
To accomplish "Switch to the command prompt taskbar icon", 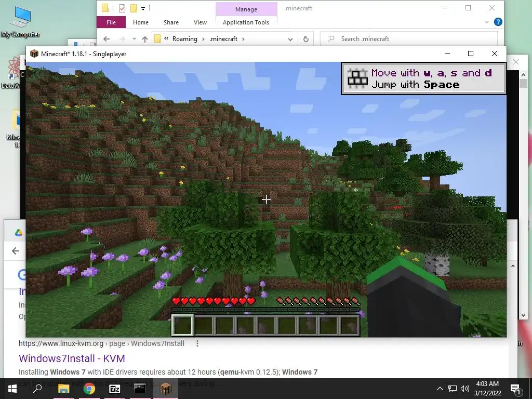I will pyautogui.click(x=140, y=389).
